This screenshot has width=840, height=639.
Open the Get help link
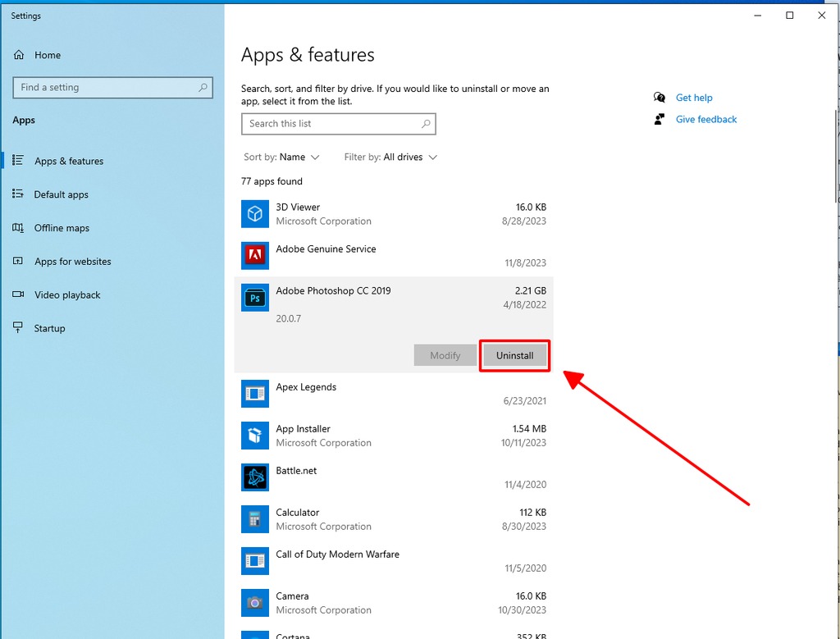coord(694,98)
